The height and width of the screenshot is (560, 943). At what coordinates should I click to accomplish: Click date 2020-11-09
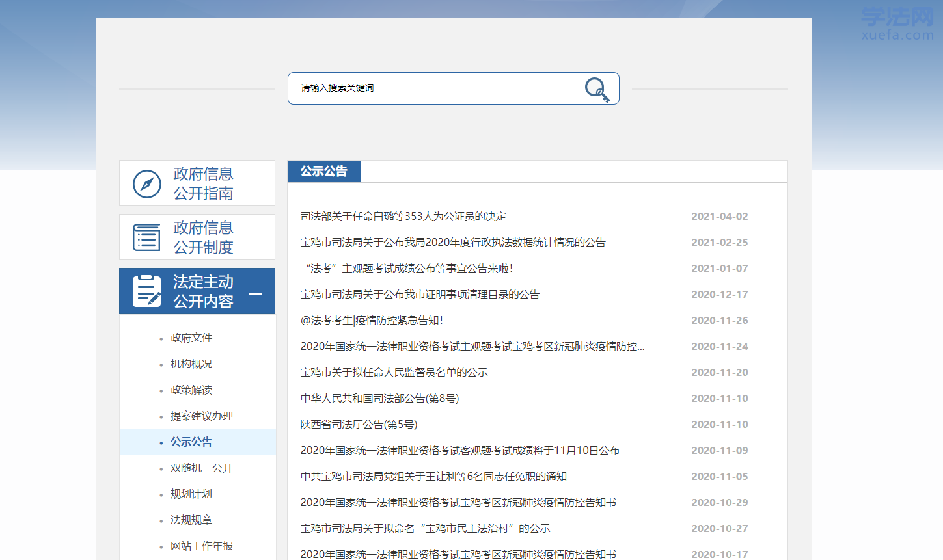click(720, 450)
